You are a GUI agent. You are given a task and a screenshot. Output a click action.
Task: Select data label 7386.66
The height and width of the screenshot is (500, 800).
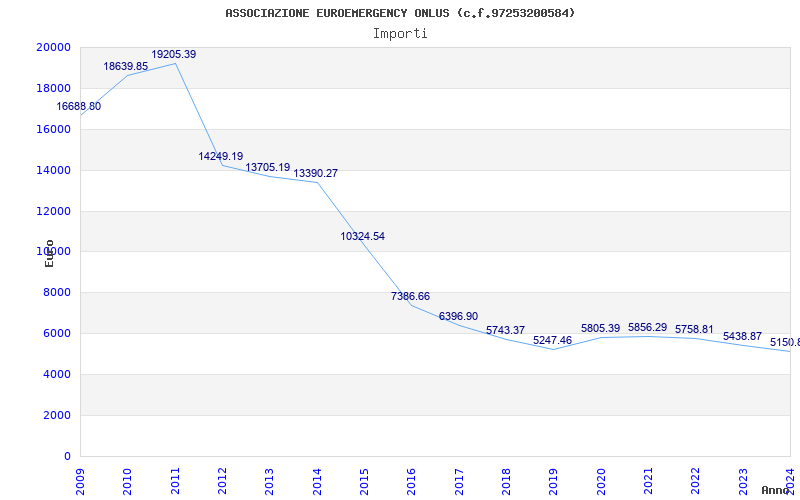(410, 296)
